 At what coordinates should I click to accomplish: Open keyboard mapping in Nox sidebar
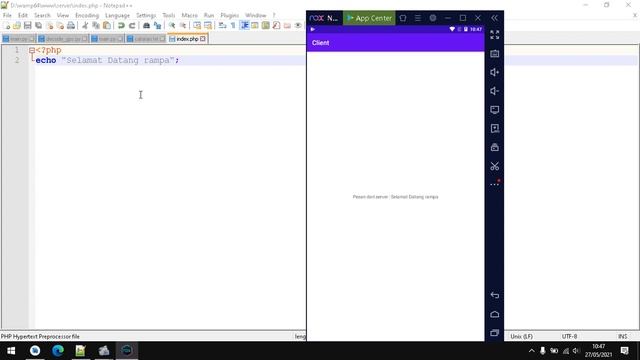pyautogui.click(x=494, y=53)
